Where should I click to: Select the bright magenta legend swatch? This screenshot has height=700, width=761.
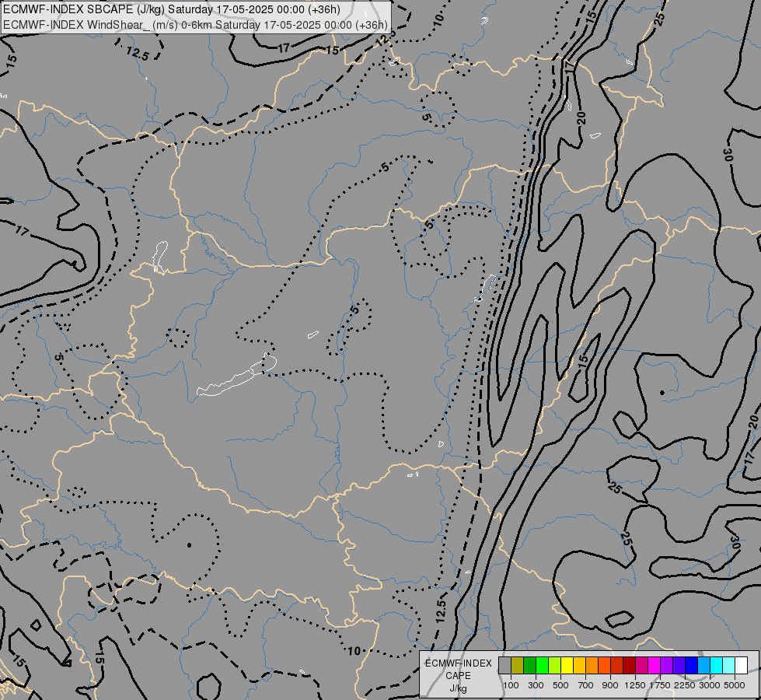(655, 665)
